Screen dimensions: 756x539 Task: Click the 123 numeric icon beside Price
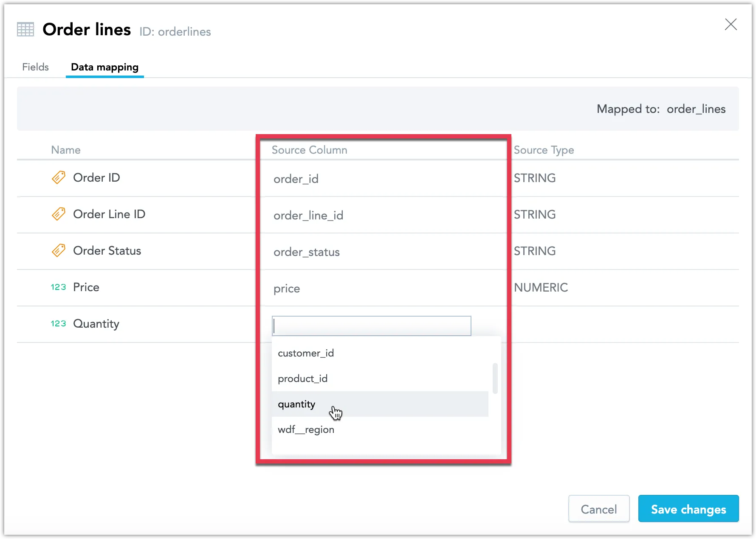pyautogui.click(x=58, y=287)
